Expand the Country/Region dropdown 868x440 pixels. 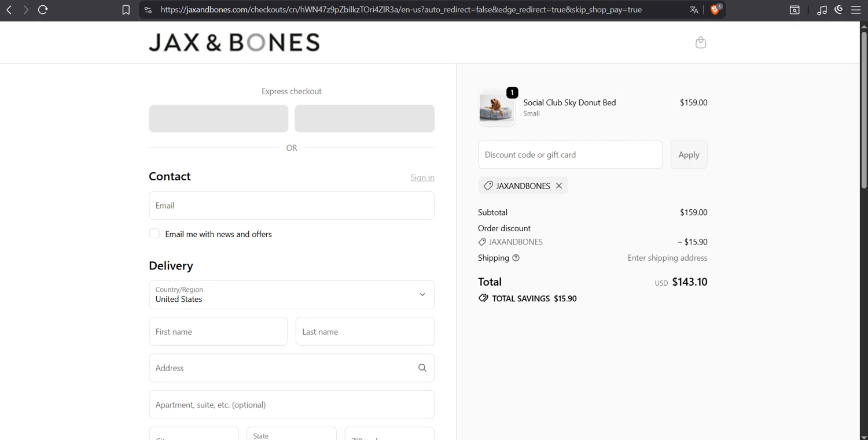(x=292, y=295)
